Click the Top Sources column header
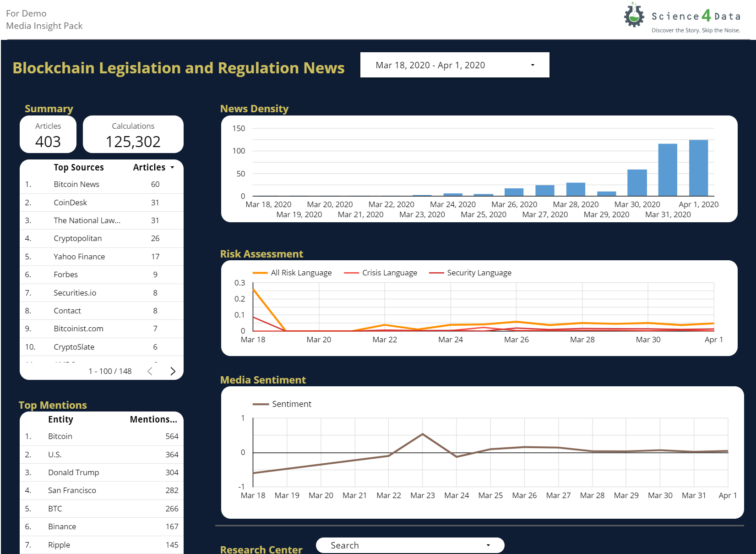Image resolution: width=756 pixels, height=554 pixels. pyautogui.click(x=79, y=167)
